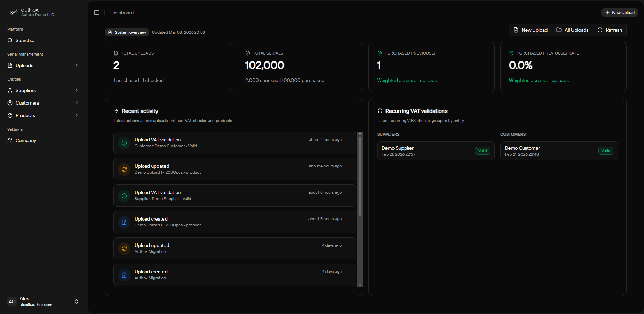Expand the Uploads submenu chevron
644x314 pixels.
coord(77,66)
